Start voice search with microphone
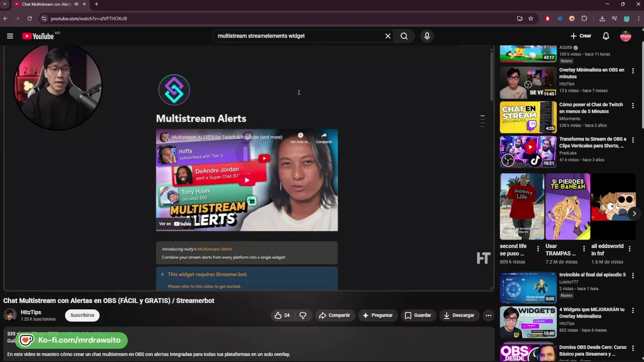 (x=427, y=36)
